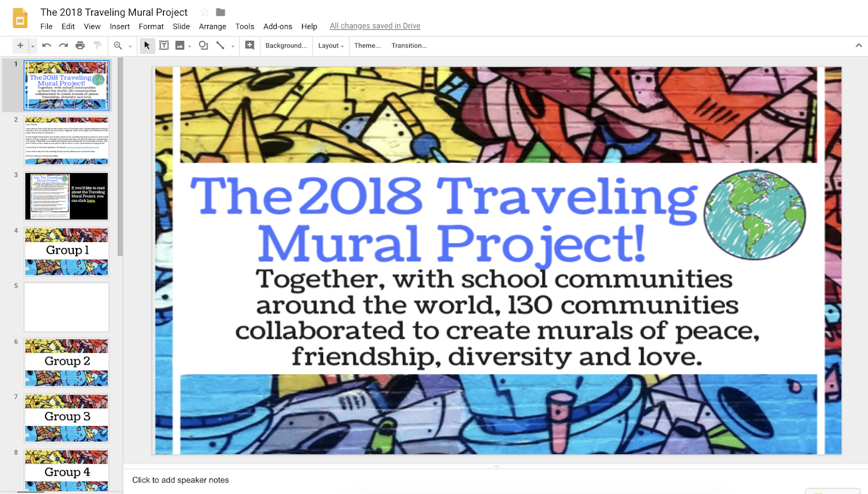Open the Transition... panel
This screenshot has height=494, width=868.
(409, 46)
